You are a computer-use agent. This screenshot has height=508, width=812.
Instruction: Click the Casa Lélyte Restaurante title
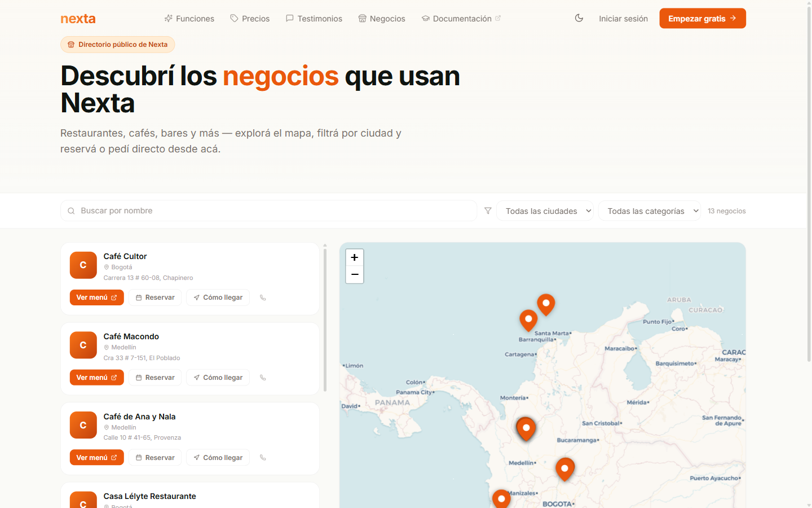coord(150,496)
